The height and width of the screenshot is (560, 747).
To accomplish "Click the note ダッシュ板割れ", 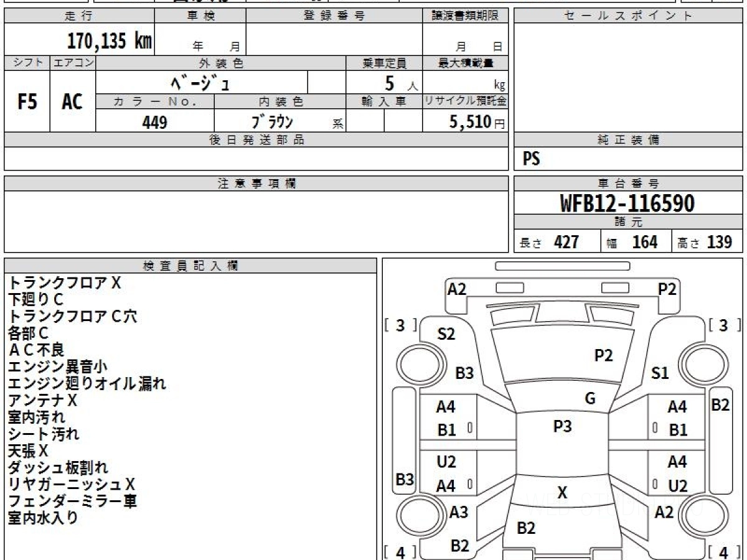I will tap(58, 467).
